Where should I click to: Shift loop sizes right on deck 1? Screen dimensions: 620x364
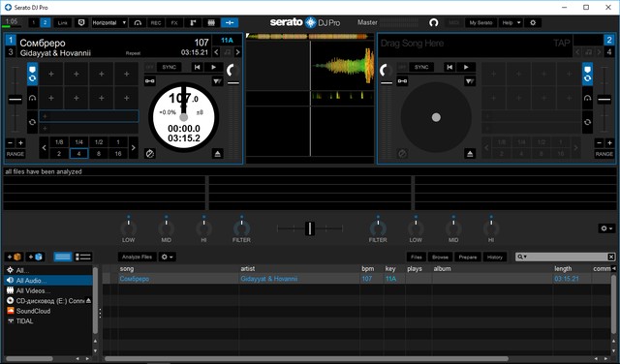134,148
